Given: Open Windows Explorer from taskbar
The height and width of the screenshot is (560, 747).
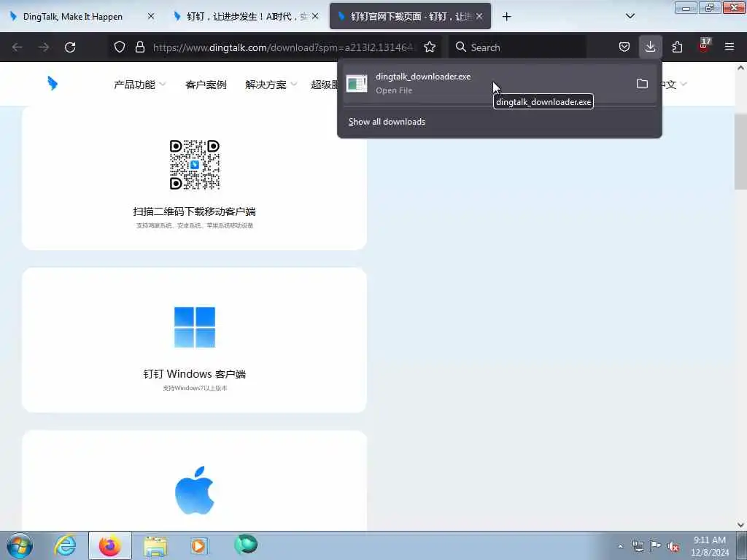Looking at the screenshot, I should point(155,546).
